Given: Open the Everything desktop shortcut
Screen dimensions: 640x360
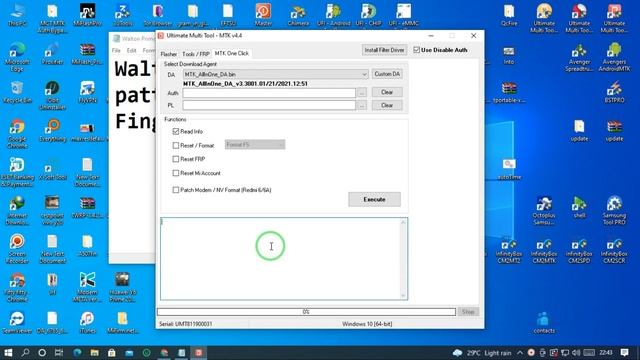Looking at the screenshot, I should point(52,130).
